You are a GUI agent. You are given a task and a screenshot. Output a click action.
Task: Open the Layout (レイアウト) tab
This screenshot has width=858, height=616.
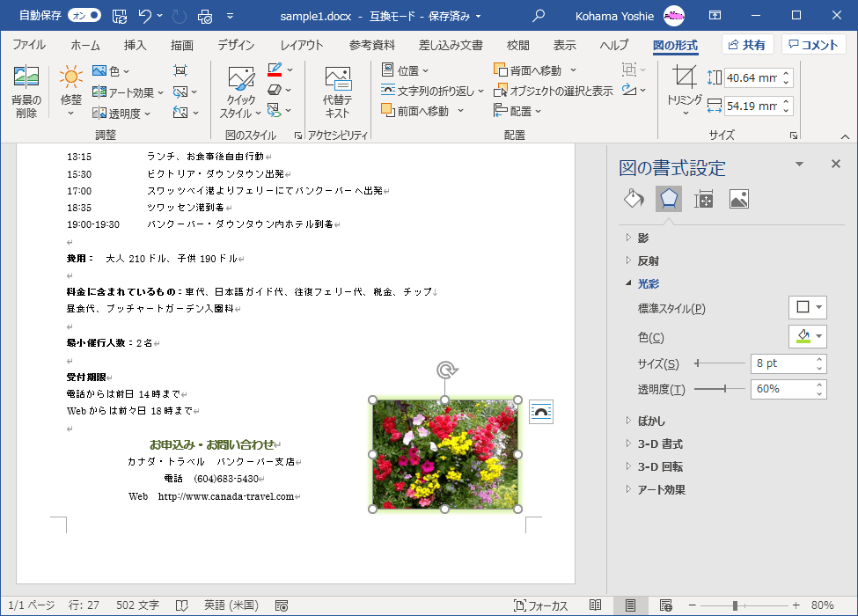click(302, 45)
